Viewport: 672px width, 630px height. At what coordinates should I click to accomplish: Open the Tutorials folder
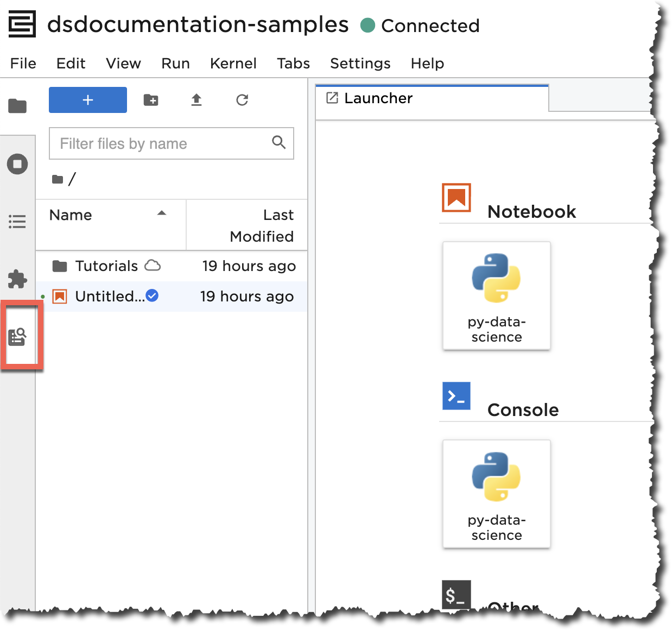point(106,266)
